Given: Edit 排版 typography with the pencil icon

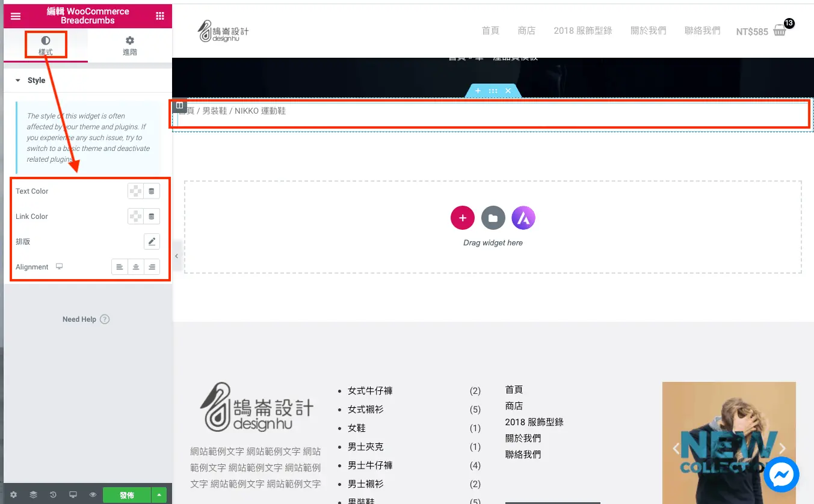Looking at the screenshot, I should coord(152,242).
